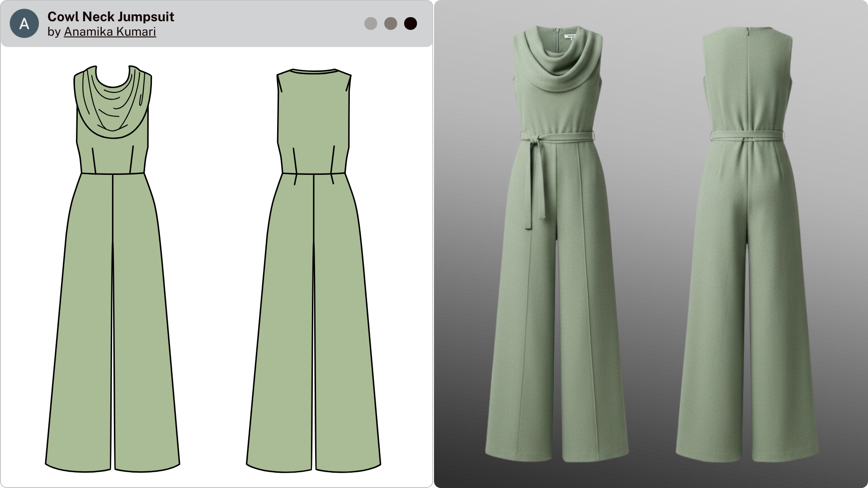Select the light gray color swatch
Screen dimensions: 868x488
click(x=372, y=23)
